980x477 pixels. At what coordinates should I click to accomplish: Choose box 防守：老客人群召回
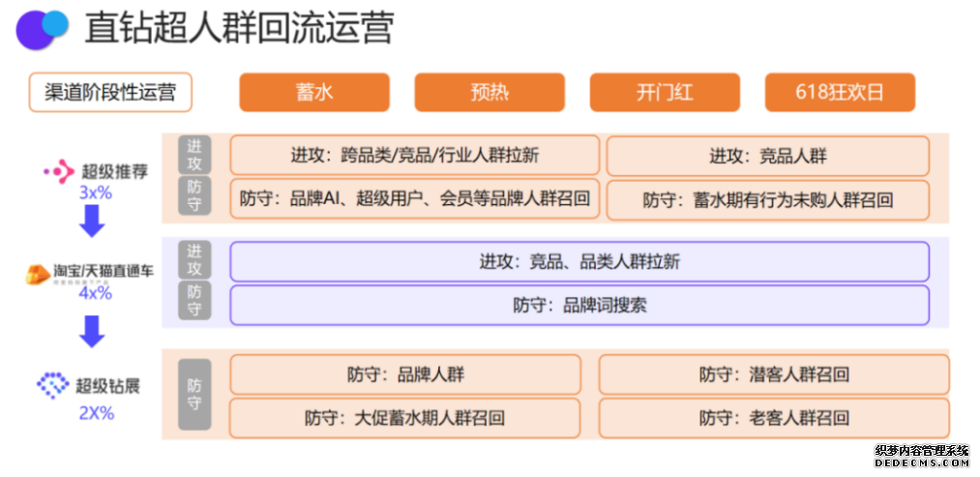tap(774, 418)
